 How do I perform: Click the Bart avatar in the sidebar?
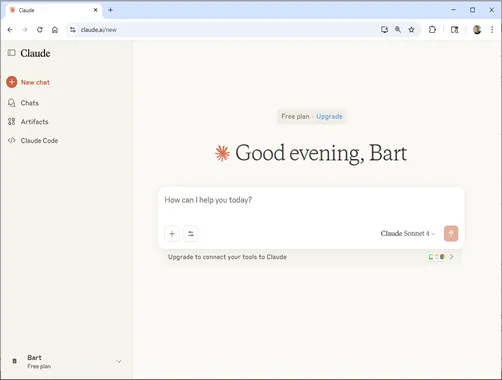[15, 361]
